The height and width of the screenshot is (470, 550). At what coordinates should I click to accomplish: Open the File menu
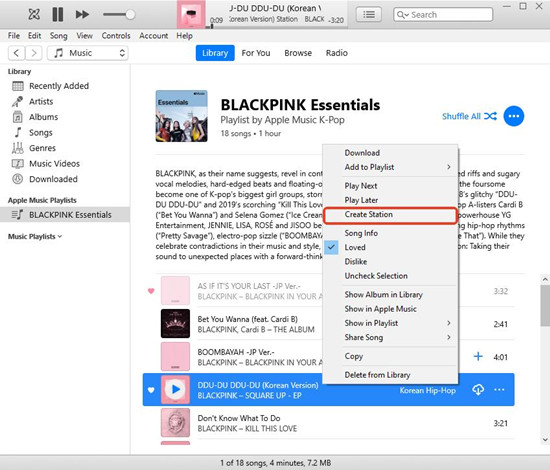(x=14, y=35)
